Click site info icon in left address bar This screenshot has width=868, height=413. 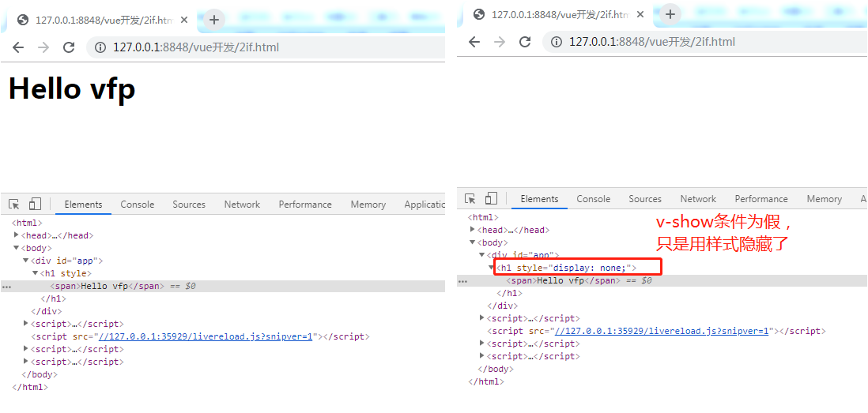point(100,47)
